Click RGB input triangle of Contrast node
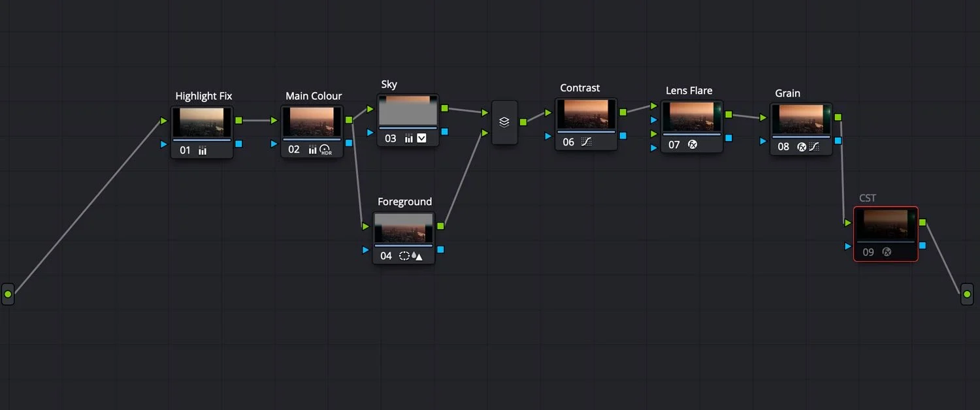Screen dimensions: 980x410 point(548,112)
